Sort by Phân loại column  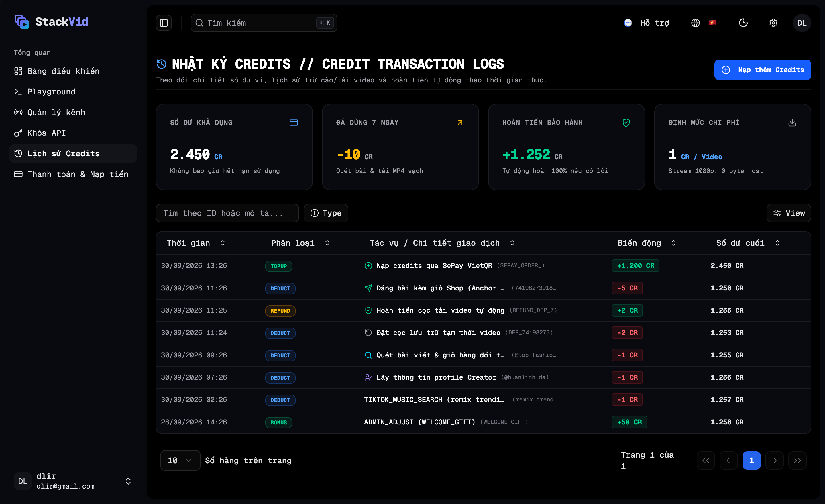(x=300, y=243)
